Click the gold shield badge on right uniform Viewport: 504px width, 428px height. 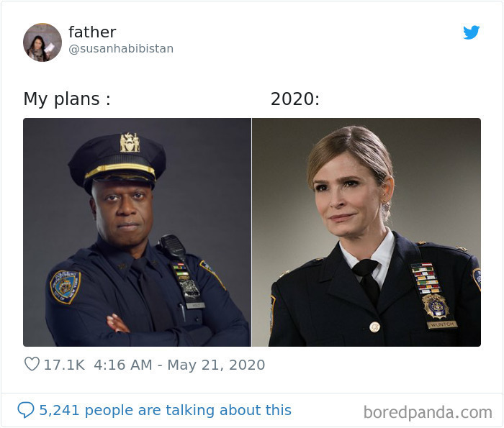click(435, 306)
